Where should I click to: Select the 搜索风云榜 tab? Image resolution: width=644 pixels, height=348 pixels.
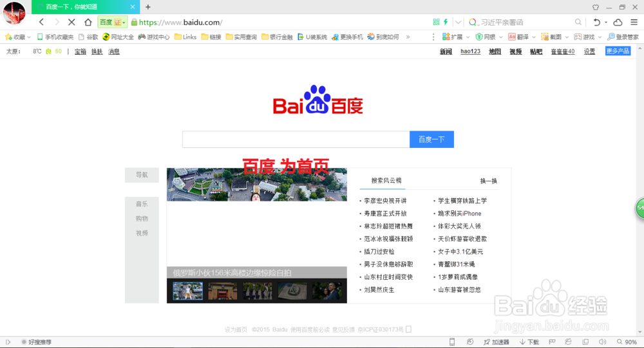pos(386,181)
